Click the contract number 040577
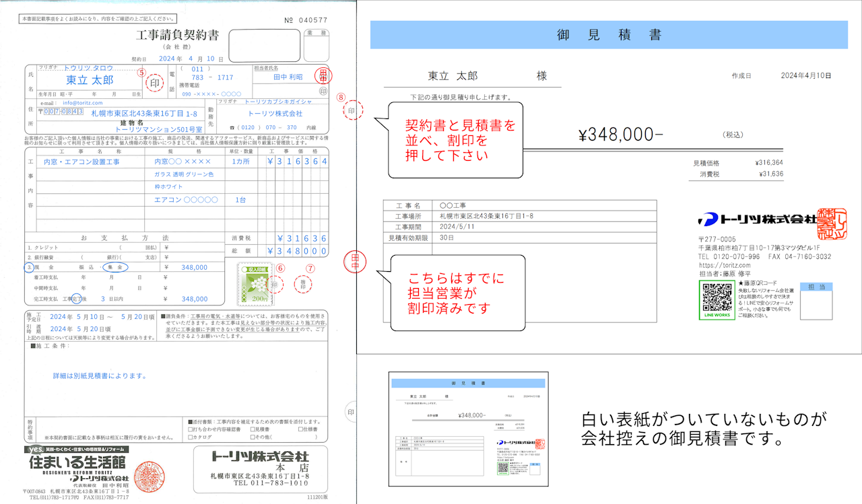The width and height of the screenshot is (862, 504). [314, 20]
